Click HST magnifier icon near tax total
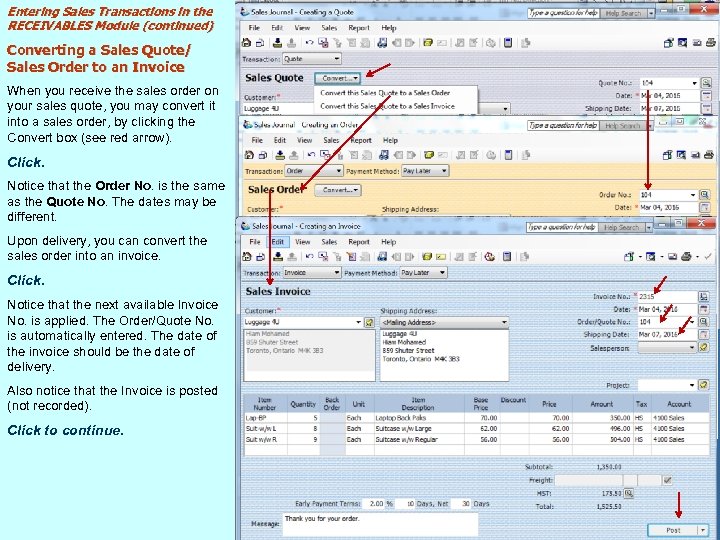This screenshot has width=720, height=540. pos(629,494)
